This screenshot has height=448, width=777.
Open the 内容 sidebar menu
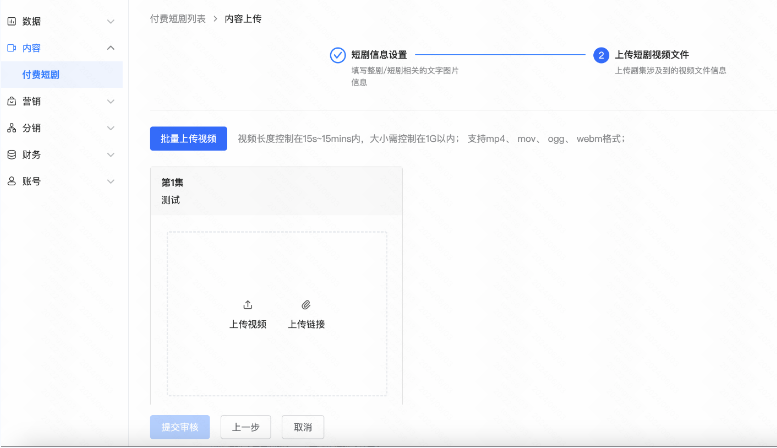(x=61, y=48)
